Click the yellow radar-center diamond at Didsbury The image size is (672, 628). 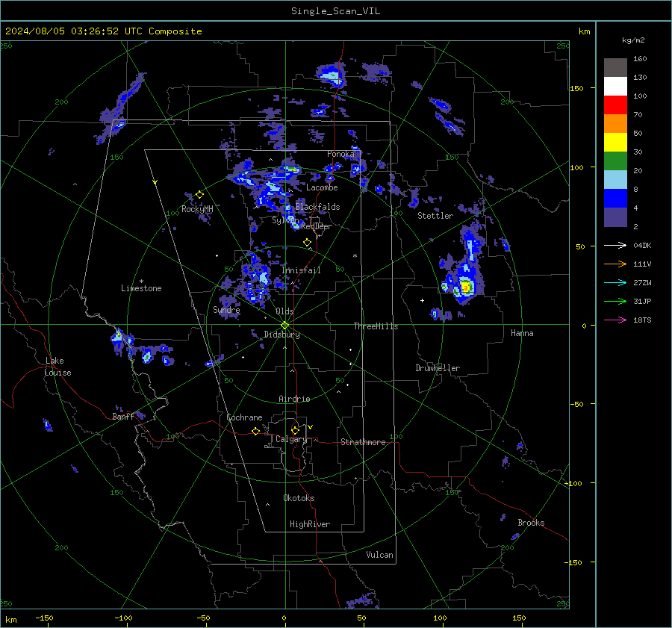pos(285,325)
